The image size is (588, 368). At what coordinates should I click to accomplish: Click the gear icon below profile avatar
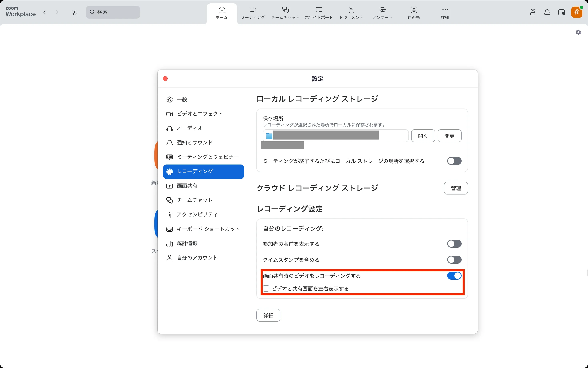click(x=578, y=32)
